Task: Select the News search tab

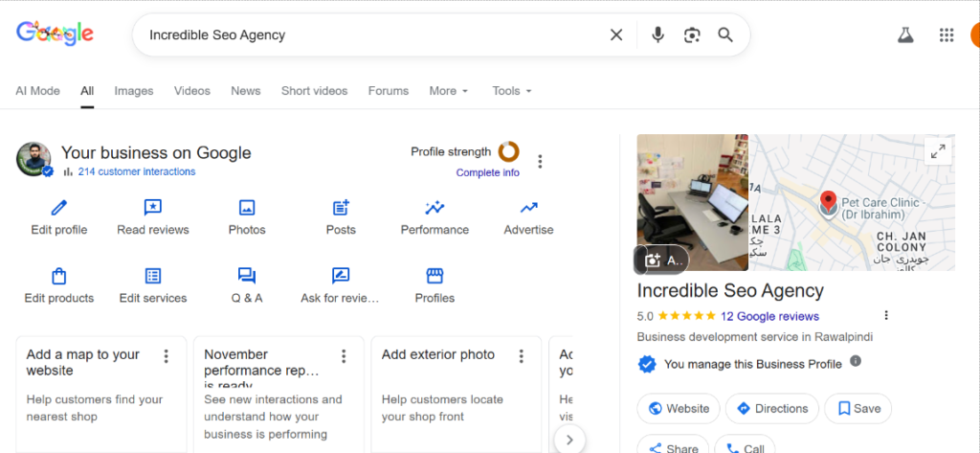Action: pos(245,91)
